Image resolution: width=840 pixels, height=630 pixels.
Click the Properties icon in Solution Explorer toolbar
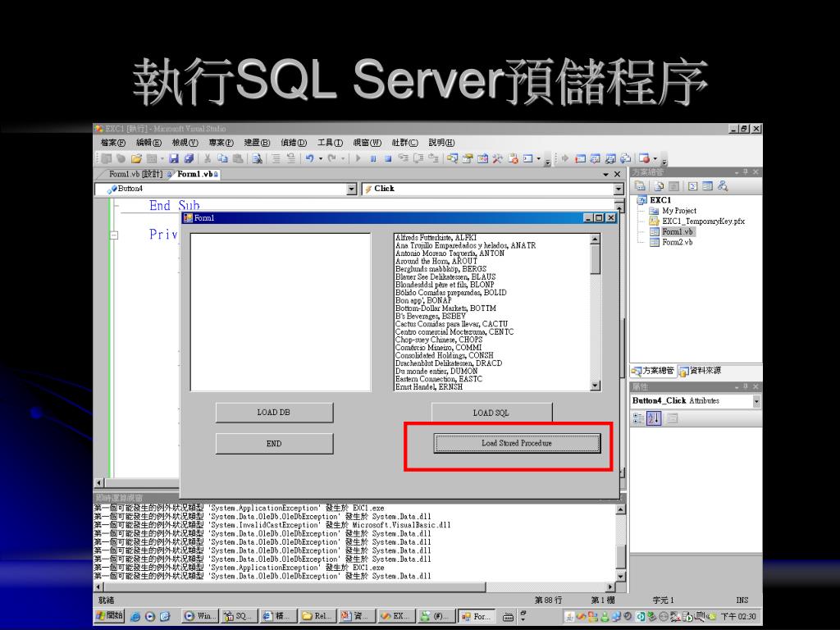pos(640,186)
